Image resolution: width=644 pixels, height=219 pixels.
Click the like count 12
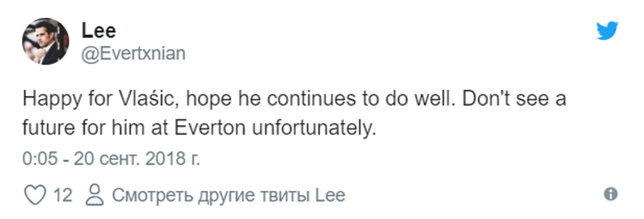tap(62, 195)
